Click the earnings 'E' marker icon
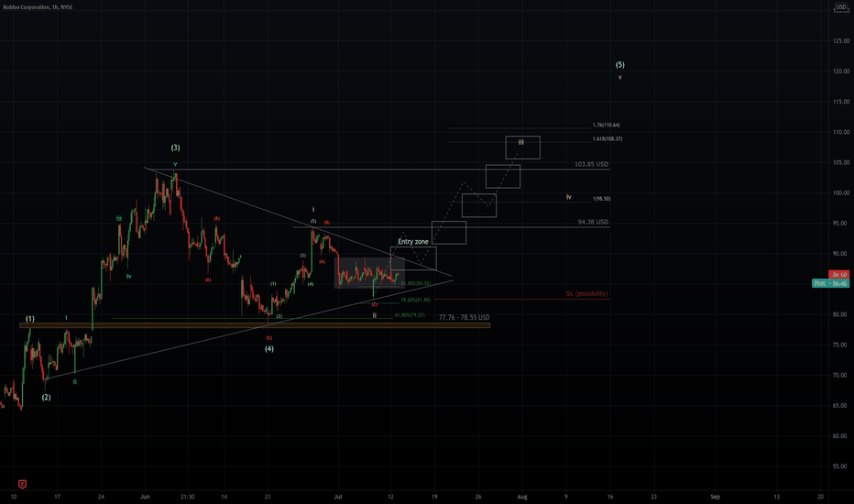The height and width of the screenshot is (504, 854). (22, 484)
